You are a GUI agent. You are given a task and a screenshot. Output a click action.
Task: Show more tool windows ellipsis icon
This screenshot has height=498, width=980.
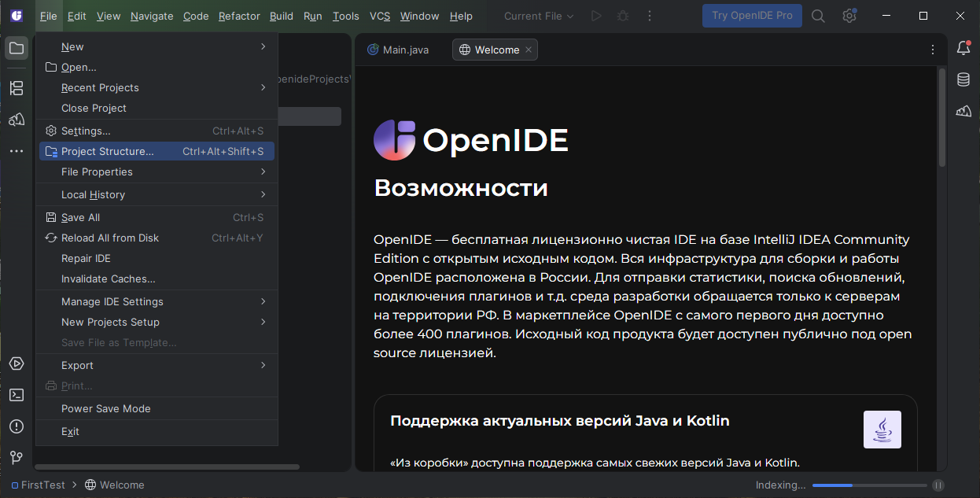[x=16, y=150]
